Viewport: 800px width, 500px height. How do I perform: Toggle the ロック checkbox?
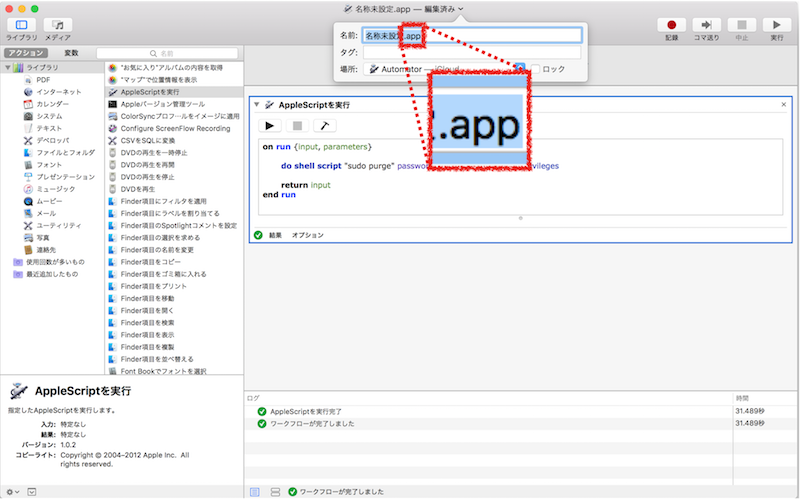(x=535, y=69)
